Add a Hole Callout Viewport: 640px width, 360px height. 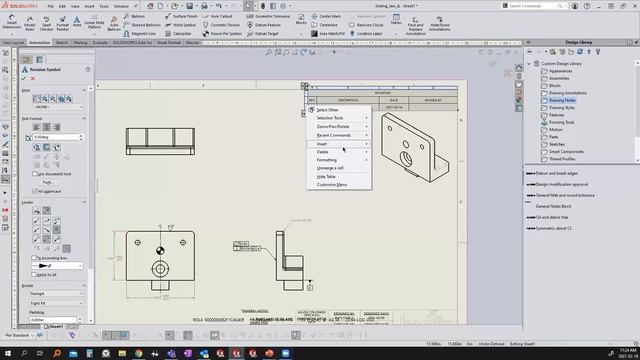coord(217,16)
